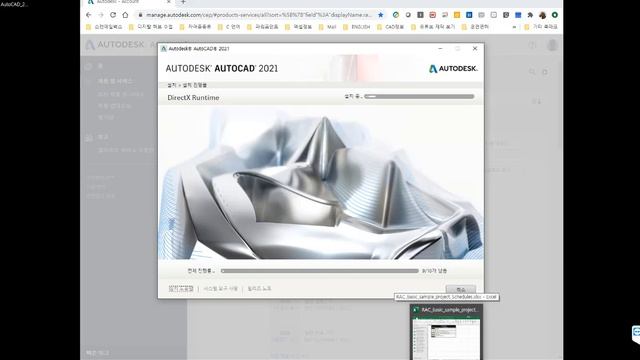
Task: Click the DirectX Runtime install progress bar
Action: 419,97
